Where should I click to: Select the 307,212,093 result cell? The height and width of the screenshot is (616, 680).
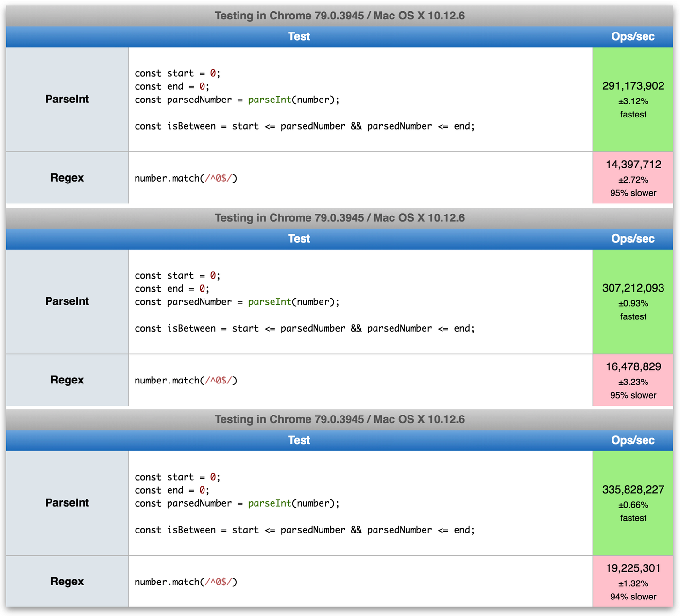[632, 301]
